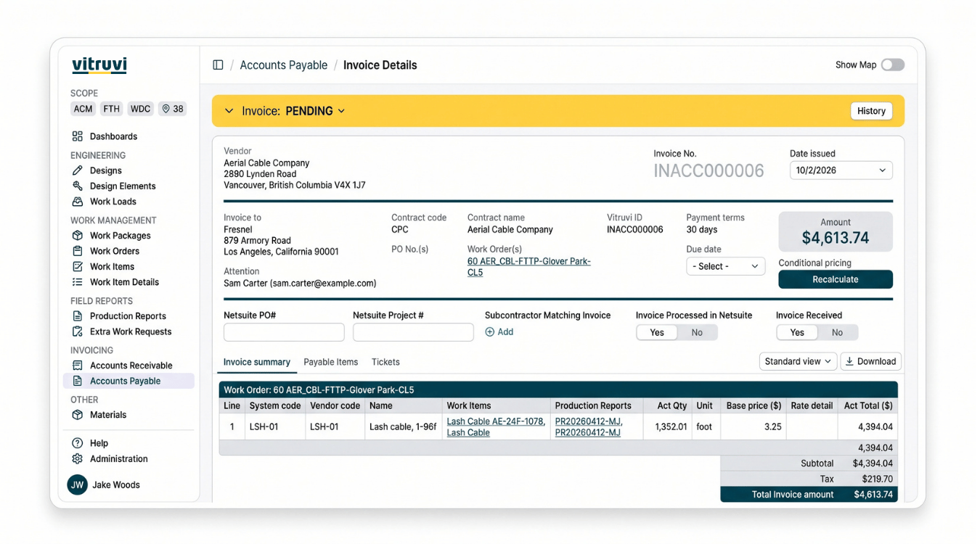Click the Work Orders clipboard icon
The width and height of the screenshot is (980, 544).
pos(78,251)
